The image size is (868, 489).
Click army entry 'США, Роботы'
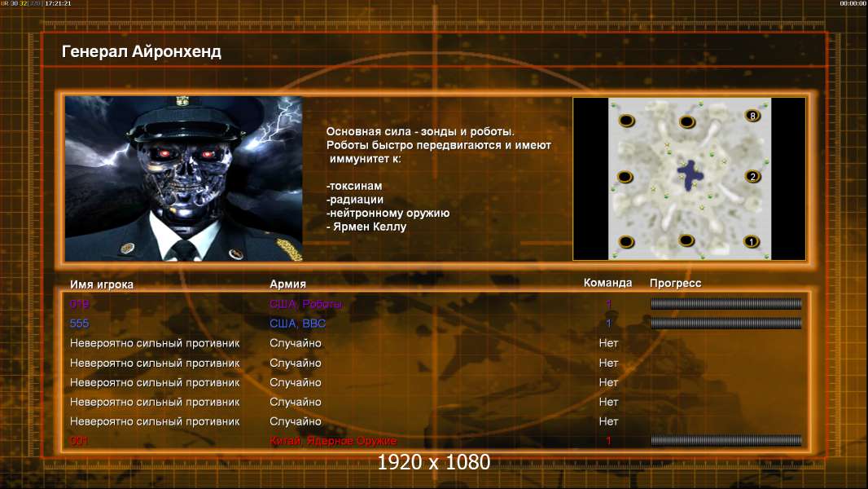click(x=305, y=303)
